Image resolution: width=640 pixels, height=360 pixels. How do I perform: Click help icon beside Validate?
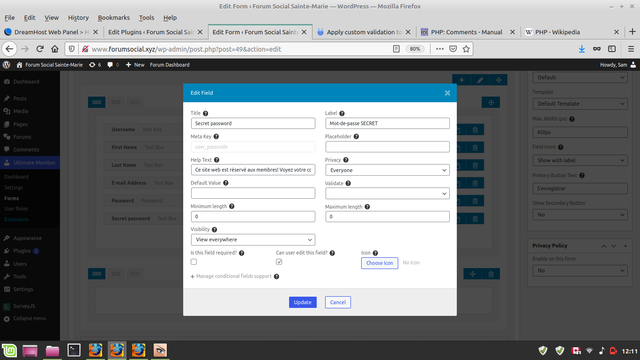pos(348,184)
